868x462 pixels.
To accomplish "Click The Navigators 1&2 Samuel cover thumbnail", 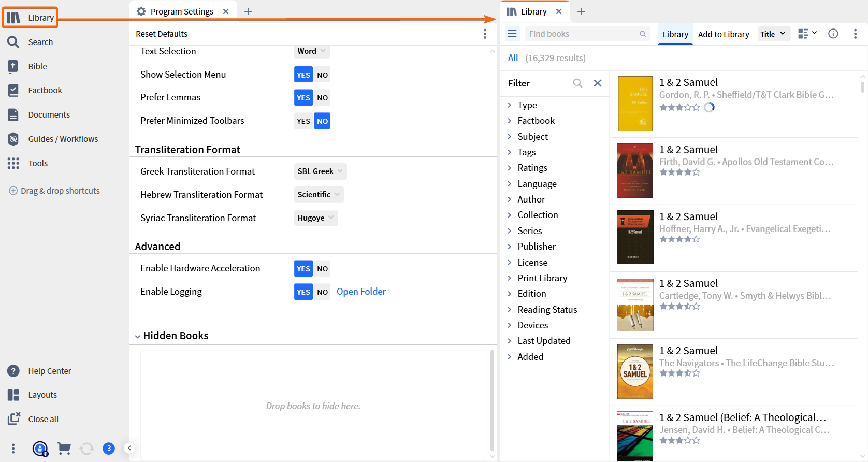I will (635, 371).
